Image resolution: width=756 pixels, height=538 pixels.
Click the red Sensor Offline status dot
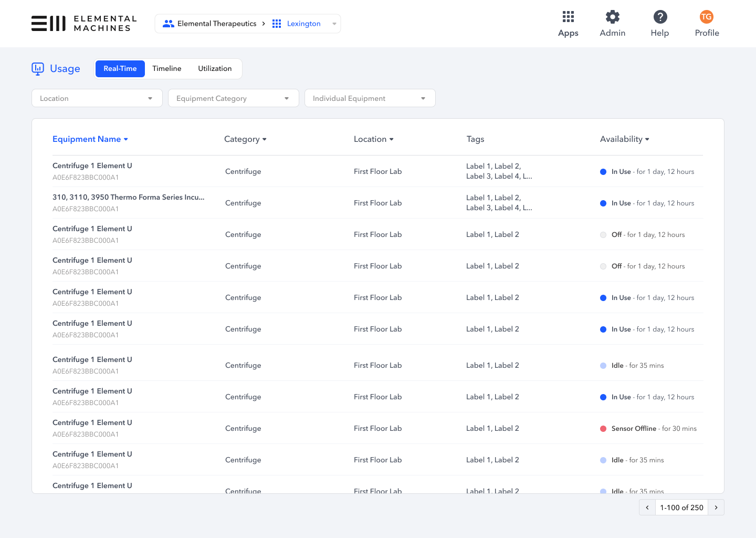point(603,429)
